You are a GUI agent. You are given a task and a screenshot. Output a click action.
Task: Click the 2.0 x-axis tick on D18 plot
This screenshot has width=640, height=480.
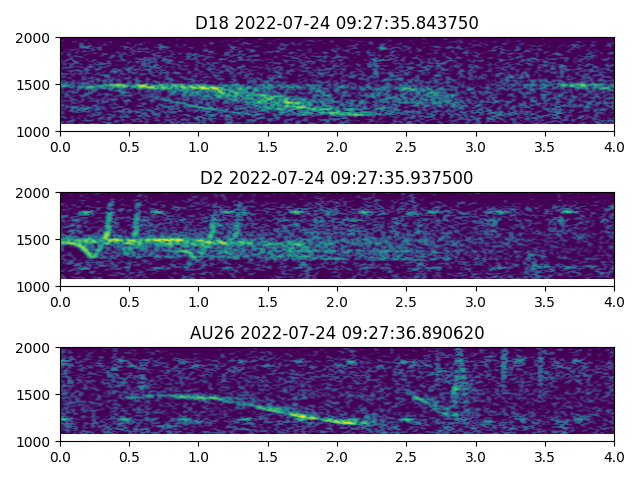coord(337,146)
